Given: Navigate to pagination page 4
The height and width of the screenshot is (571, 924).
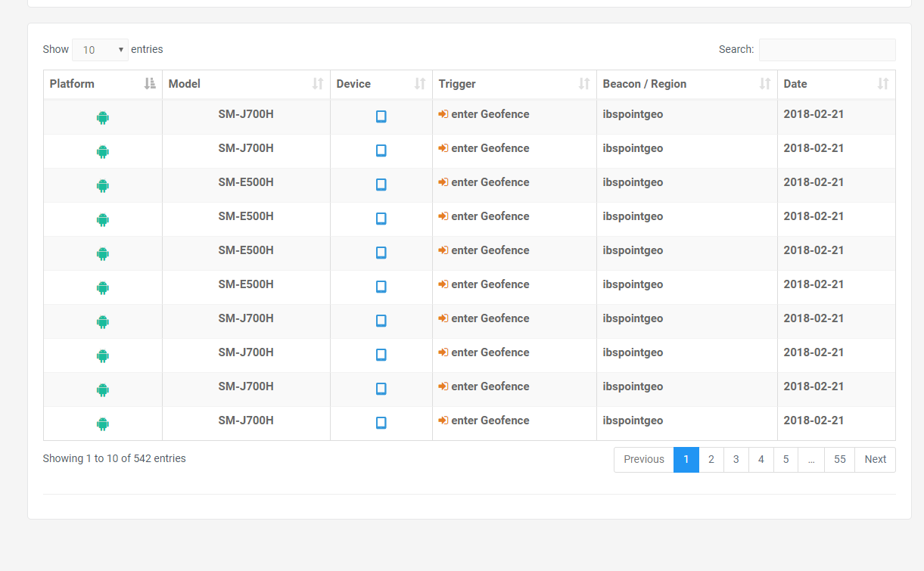Looking at the screenshot, I should point(761,460).
